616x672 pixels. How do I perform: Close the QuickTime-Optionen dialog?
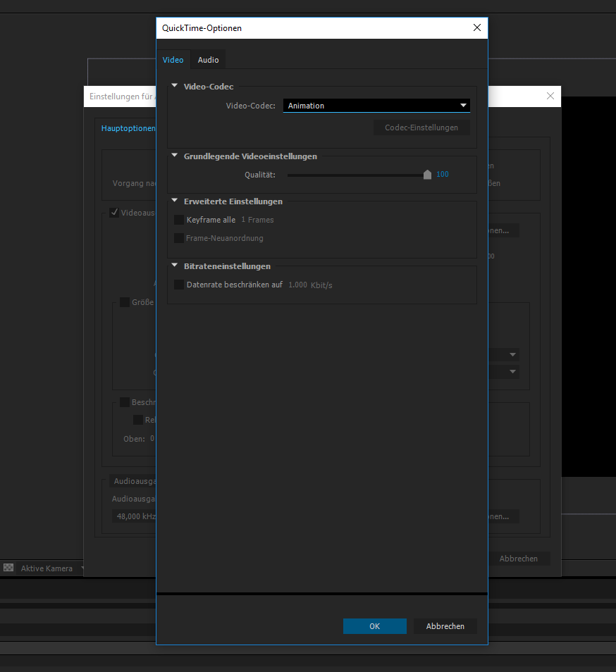pos(476,28)
